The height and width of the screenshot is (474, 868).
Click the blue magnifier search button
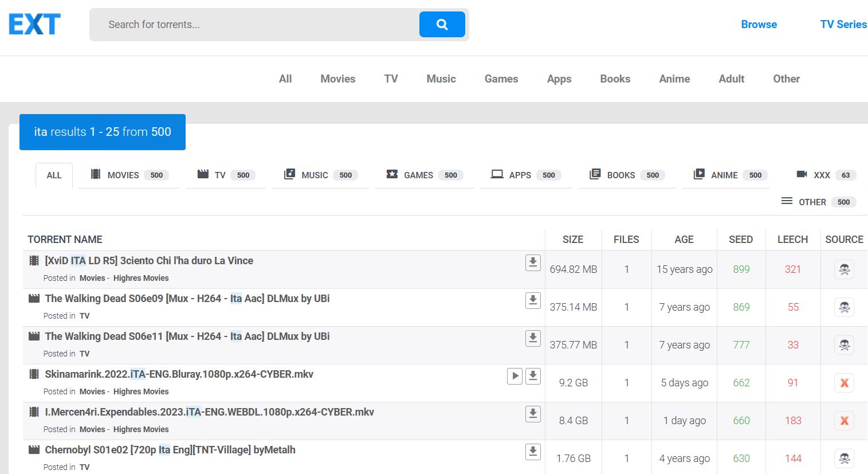click(442, 25)
